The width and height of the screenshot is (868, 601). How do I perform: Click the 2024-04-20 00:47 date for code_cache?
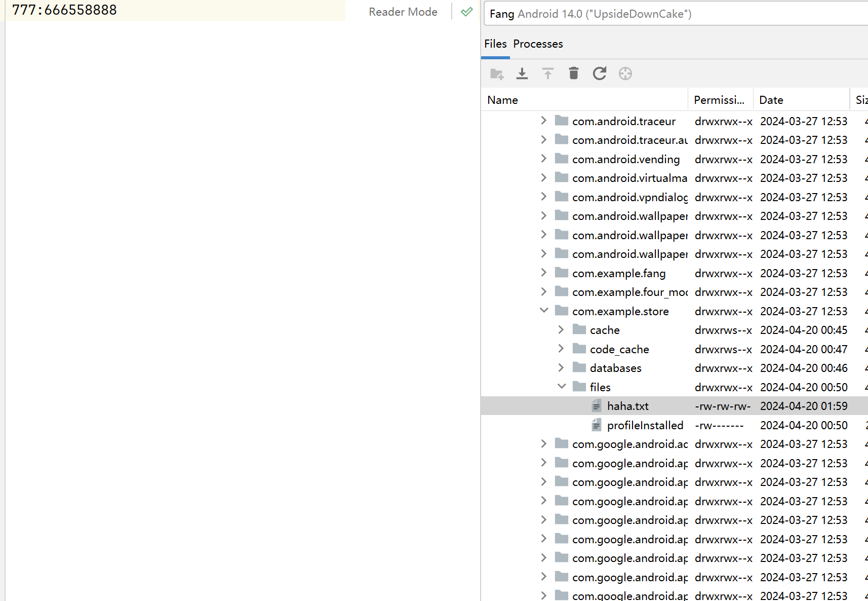coord(804,349)
